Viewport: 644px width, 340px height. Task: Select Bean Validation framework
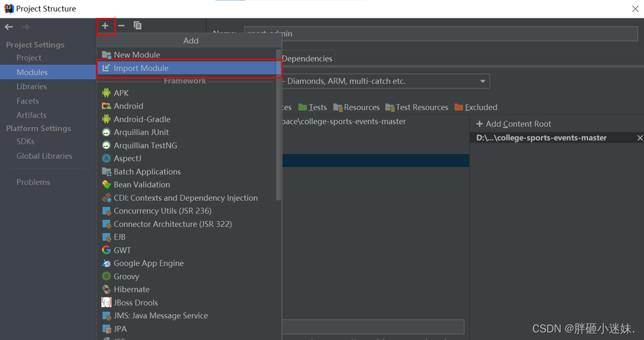click(x=189, y=185)
